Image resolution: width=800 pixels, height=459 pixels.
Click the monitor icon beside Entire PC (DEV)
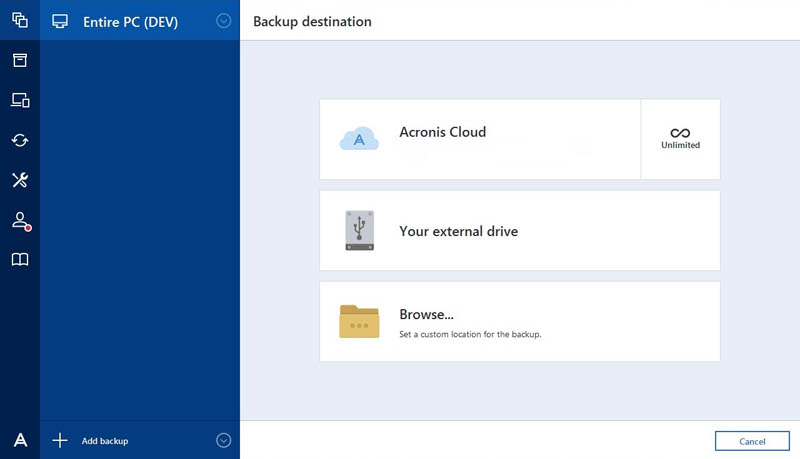60,21
